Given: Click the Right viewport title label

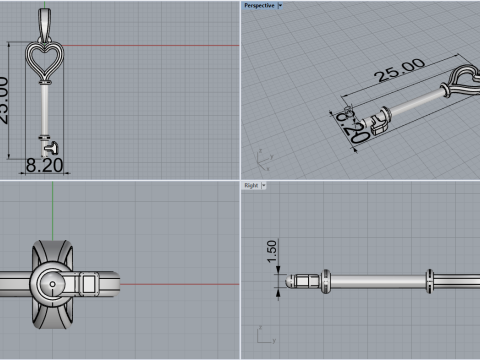Looking at the screenshot, I should coord(251,185).
